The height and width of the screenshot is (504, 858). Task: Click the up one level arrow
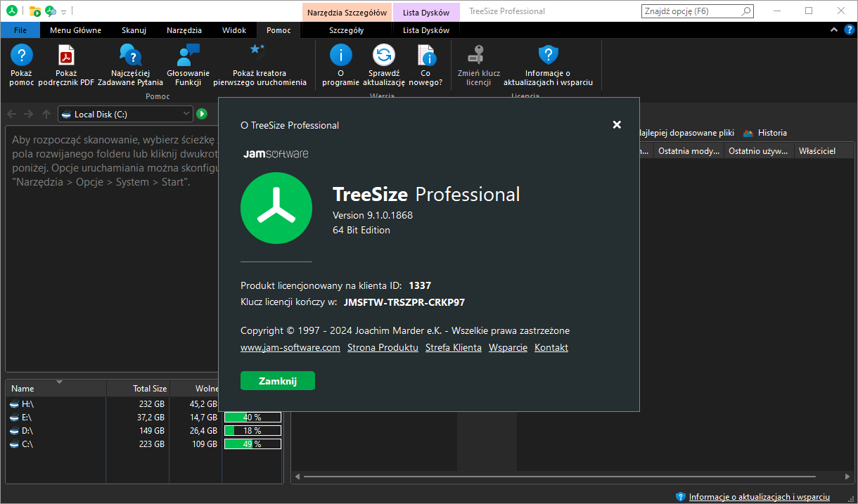tap(46, 114)
